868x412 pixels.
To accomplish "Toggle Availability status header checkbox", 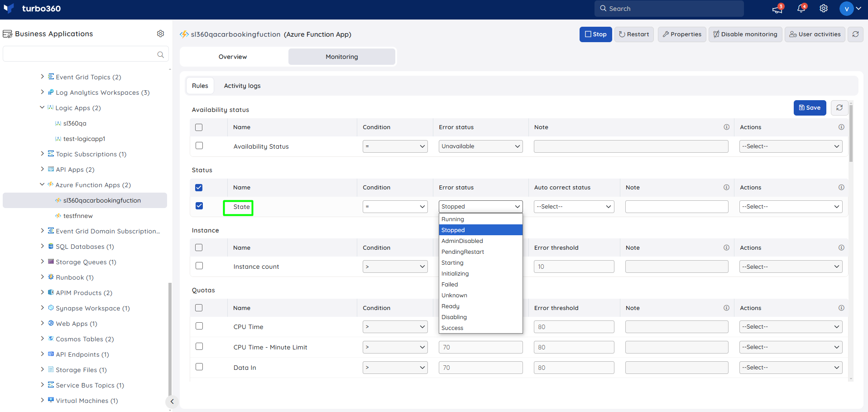I will tap(199, 127).
